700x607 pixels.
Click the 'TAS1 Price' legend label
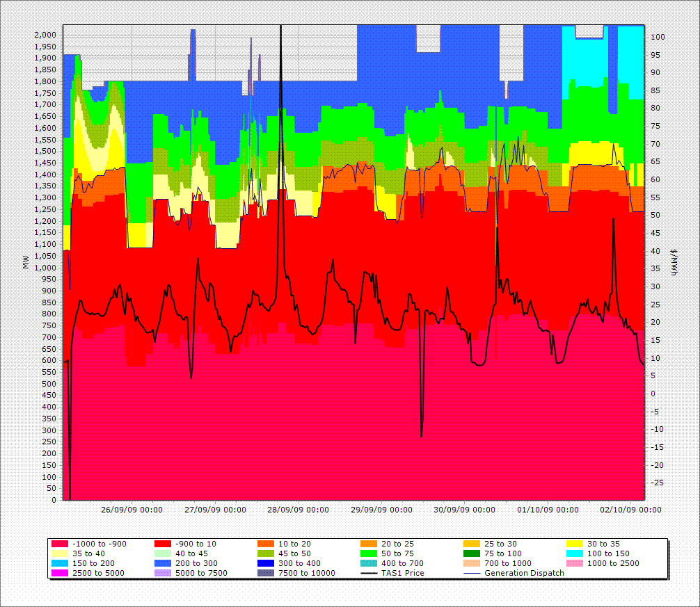(x=403, y=573)
